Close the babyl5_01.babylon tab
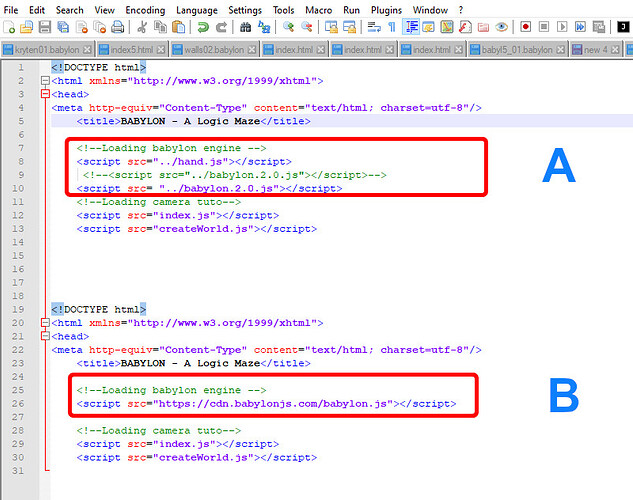Viewport: 633px width, 500px height. coord(560,50)
